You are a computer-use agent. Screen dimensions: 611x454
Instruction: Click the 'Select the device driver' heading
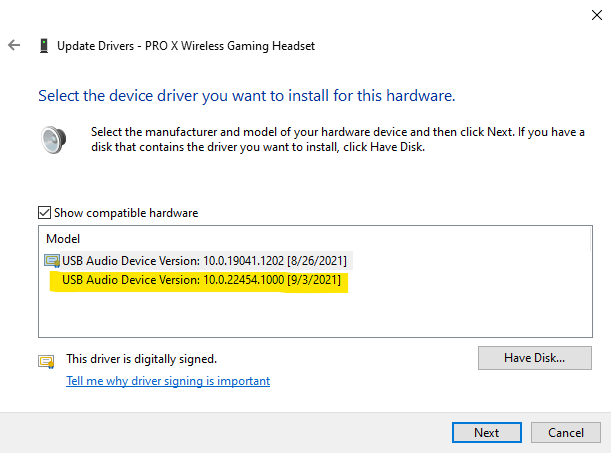pyautogui.click(x=247, y=96)
